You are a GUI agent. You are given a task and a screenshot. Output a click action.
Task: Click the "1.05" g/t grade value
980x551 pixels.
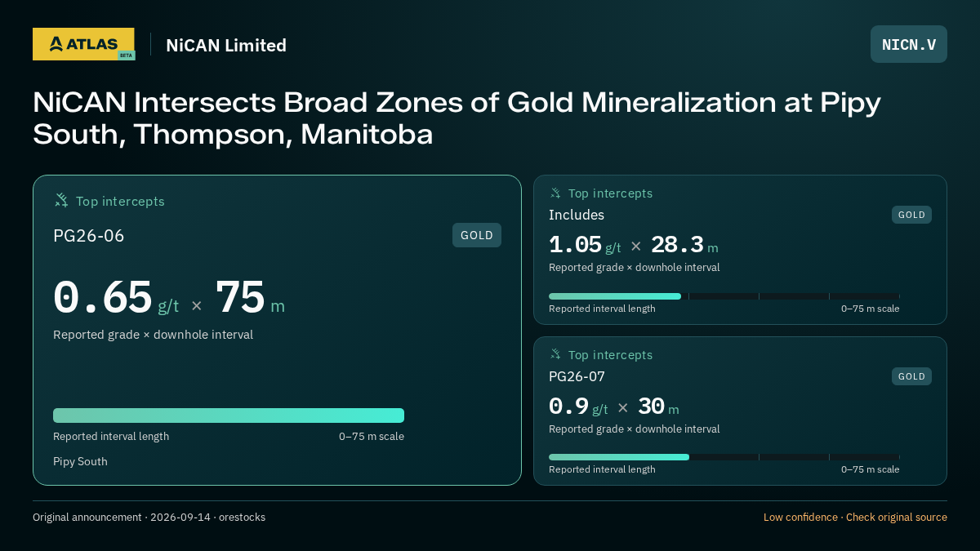click(x=575, y=245)
